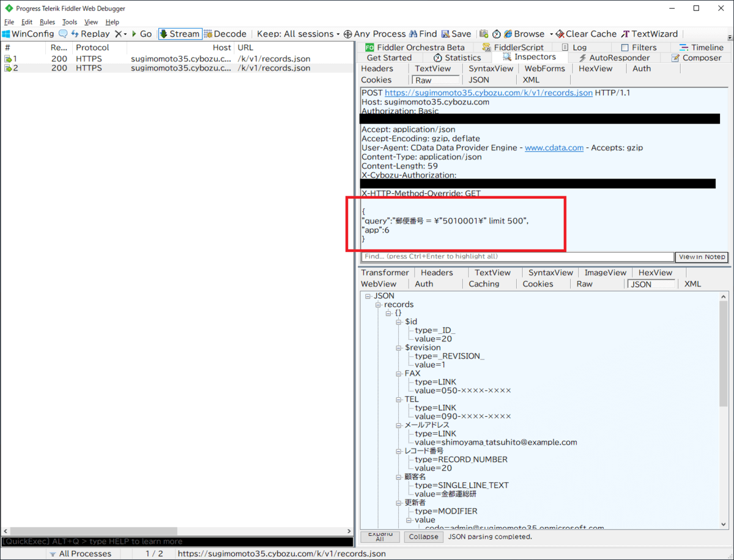Open Keep: All sessions dropdown
This screenshot has height=560, width=734.
pyautogui.click(x=298, y=34)
